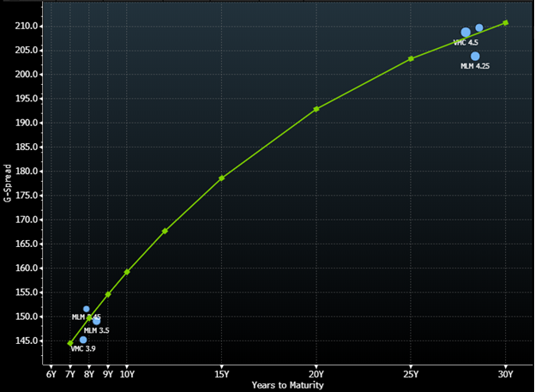This screenshot has height=392, width=535.
Task: Select the MLM 3.5 bond dot
Action: (x=97, y=321)
